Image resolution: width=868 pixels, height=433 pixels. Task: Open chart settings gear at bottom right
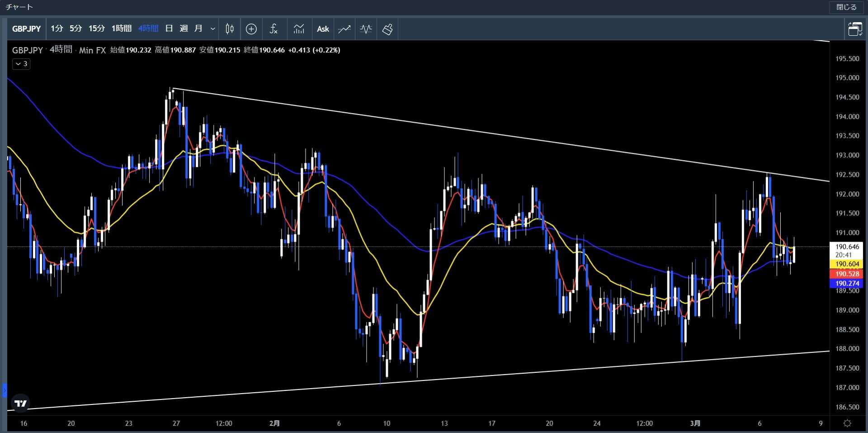click(848, 423)
